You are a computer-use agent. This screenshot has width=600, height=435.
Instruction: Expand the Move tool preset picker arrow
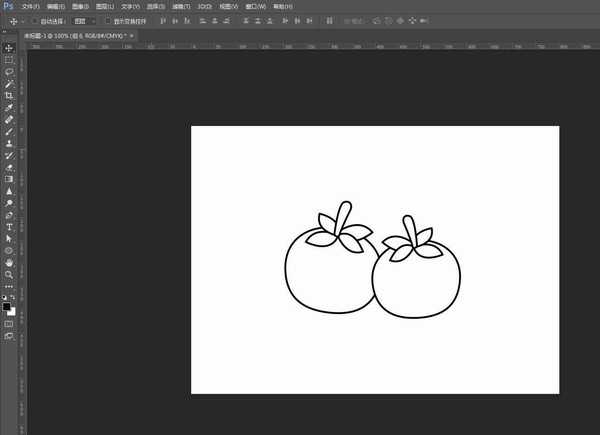(x=22, y=20)
